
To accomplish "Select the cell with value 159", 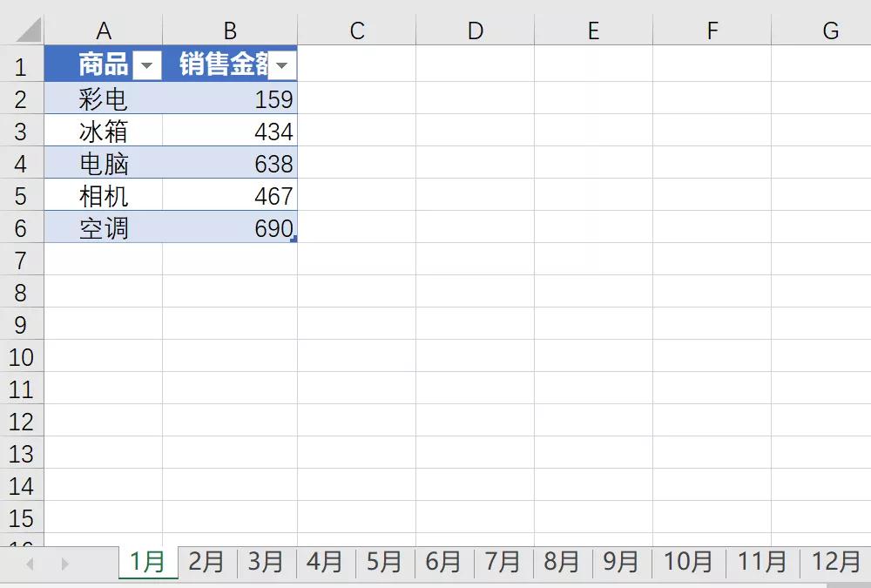I will click(x=230, y=99).
